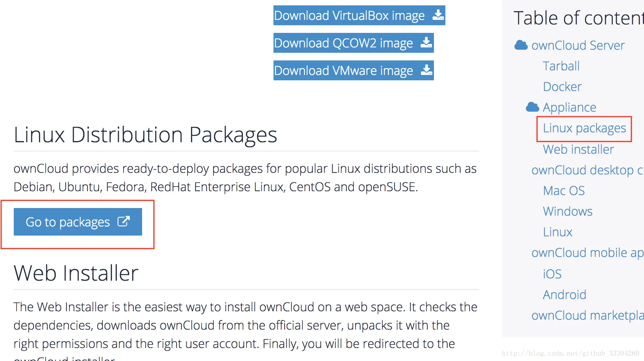Select Linux packages in table of contents
Viewport: 644px width, 361px height.
point(584,128)
